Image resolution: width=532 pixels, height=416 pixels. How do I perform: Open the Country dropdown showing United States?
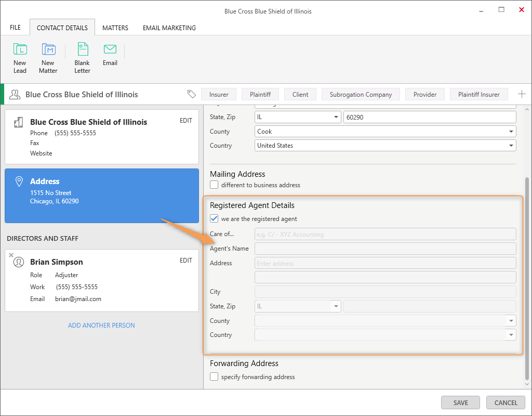click(385, 146)
